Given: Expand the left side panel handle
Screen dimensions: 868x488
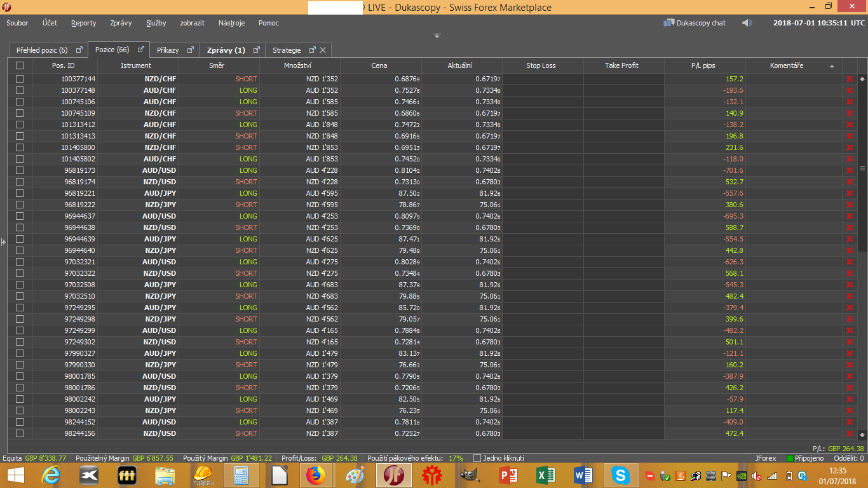Looking at the screenshot, I should (x=3, y=241).
